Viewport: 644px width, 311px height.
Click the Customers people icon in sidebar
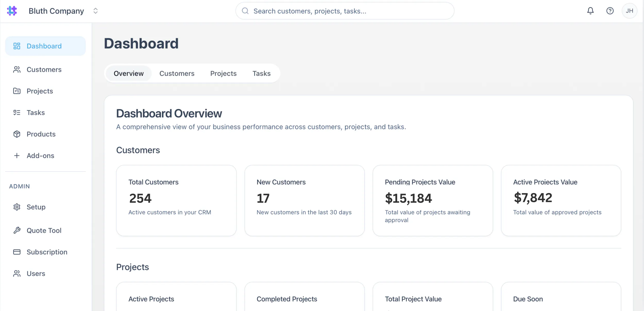click(17, 70)
